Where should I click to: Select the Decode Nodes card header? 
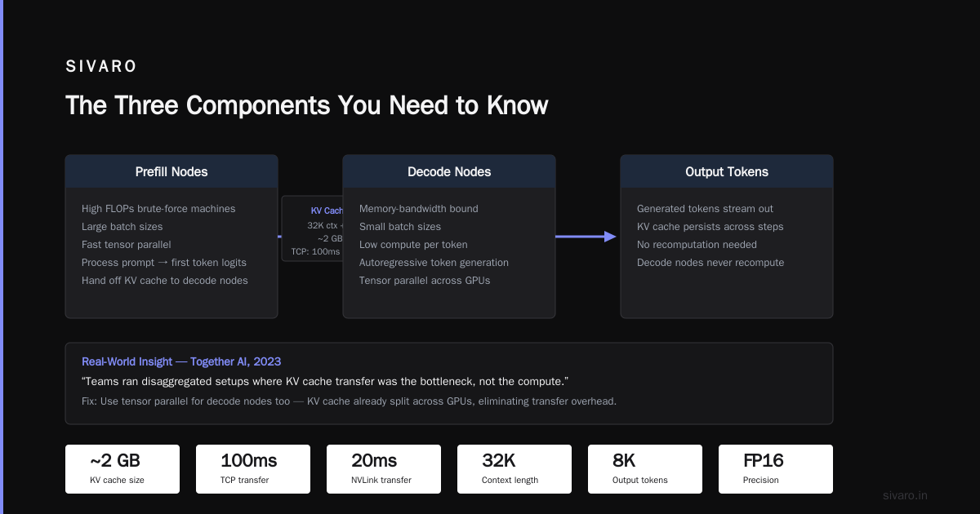[449, 172]
